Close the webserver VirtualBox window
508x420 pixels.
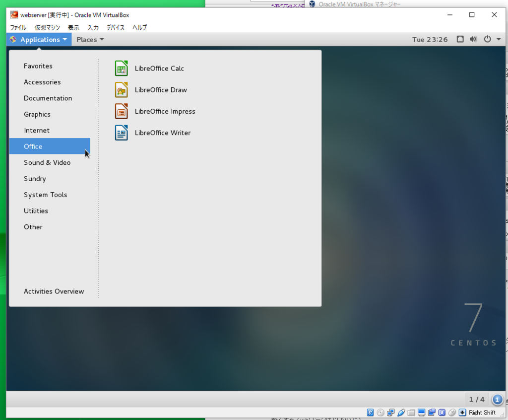point(494,15)
